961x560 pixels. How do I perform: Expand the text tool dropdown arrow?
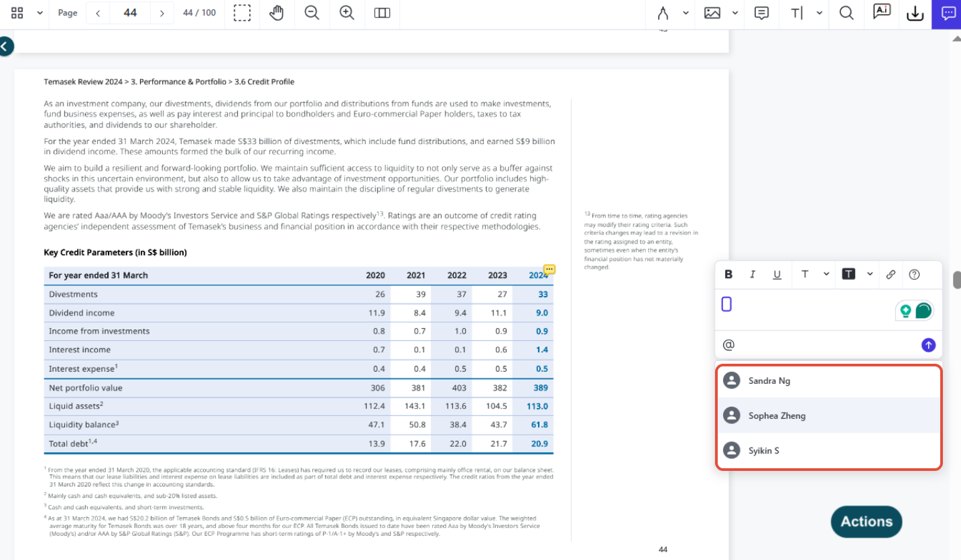820,13
